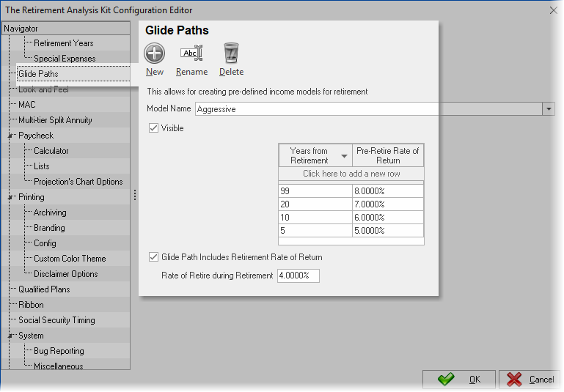Uncheck Glide Path Includes Retirement Rate of Return
Image resolution: width=564 pixels, height=392 pixels.
(x=153, y=257)
